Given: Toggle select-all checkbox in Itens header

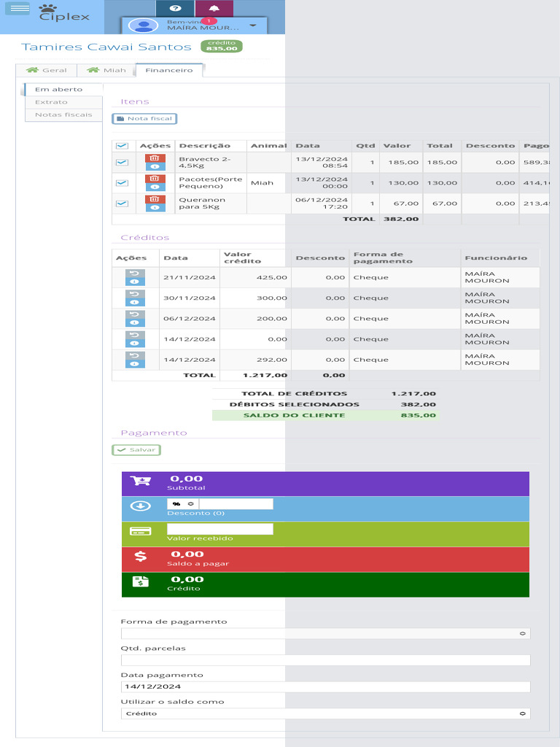Looking at the screenshot, I should (x=122, y=146).
